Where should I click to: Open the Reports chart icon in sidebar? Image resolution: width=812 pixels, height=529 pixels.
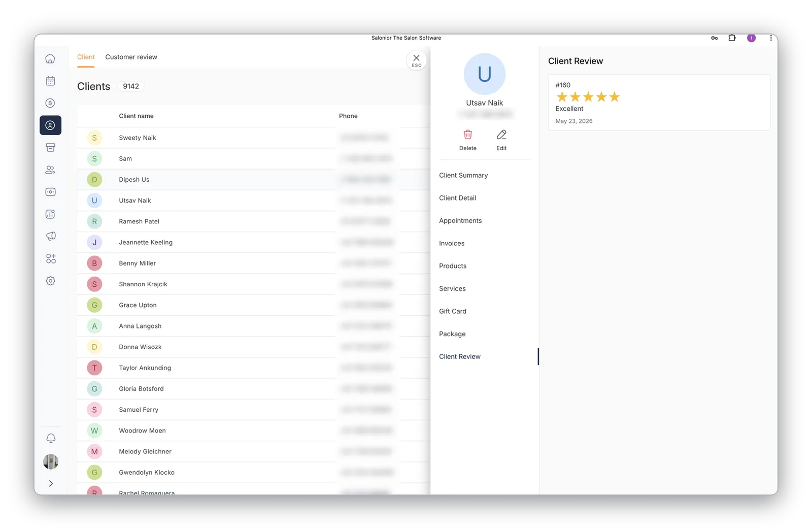pos(50,214)
